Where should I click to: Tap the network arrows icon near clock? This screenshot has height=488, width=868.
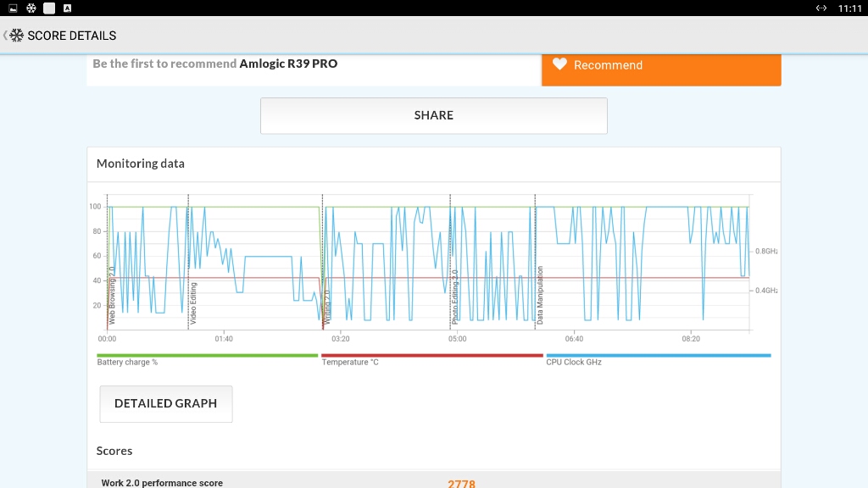point(821,8)
